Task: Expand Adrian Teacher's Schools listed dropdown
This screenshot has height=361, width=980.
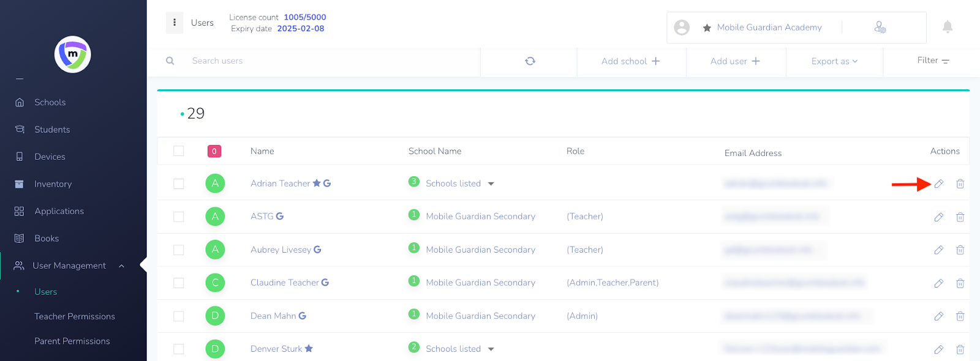Action: tap(491, 184)
